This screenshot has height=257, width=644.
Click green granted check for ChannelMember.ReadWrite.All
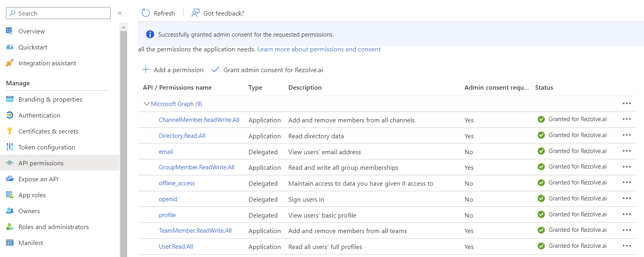(x=541, y=119)
